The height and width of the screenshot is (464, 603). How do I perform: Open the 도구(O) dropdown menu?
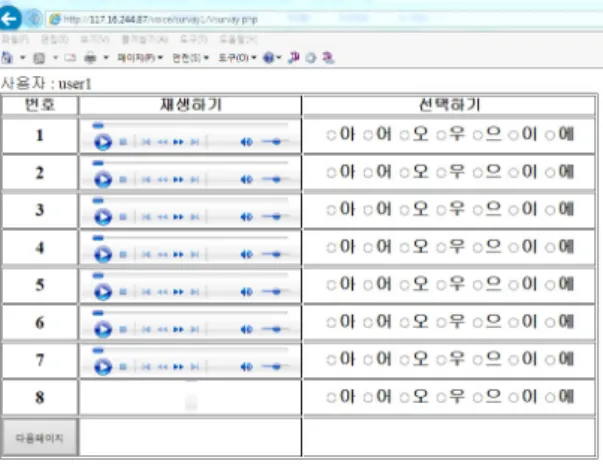click(237, 58)
